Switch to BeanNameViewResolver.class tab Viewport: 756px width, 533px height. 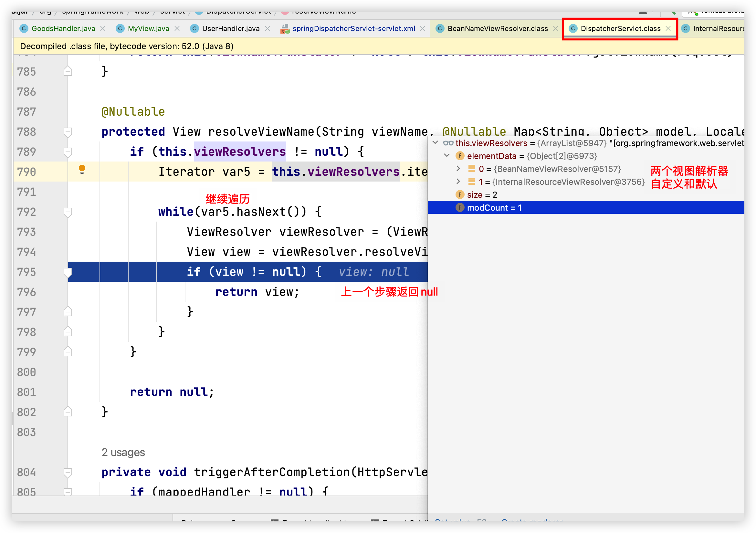pos(498,29)
